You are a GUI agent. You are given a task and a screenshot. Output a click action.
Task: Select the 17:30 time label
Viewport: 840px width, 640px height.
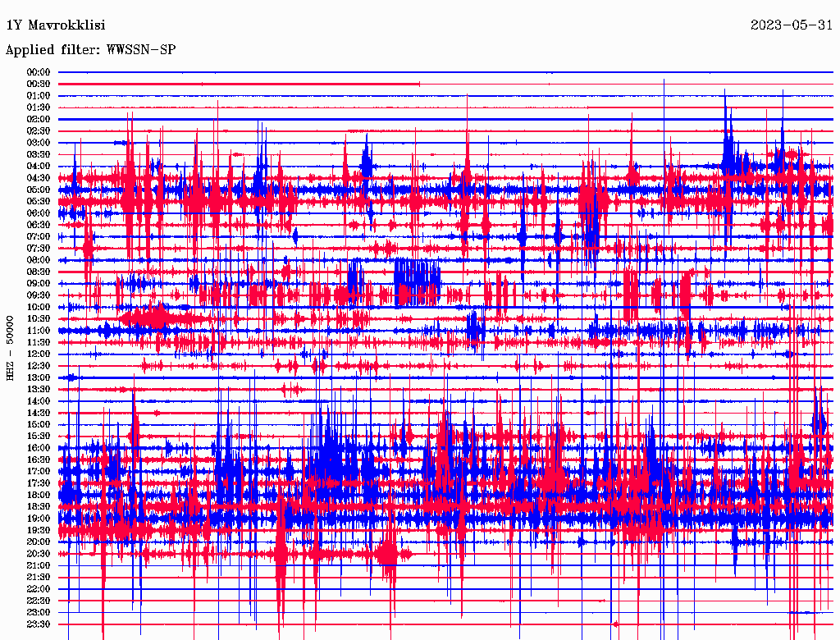[38, 484]
